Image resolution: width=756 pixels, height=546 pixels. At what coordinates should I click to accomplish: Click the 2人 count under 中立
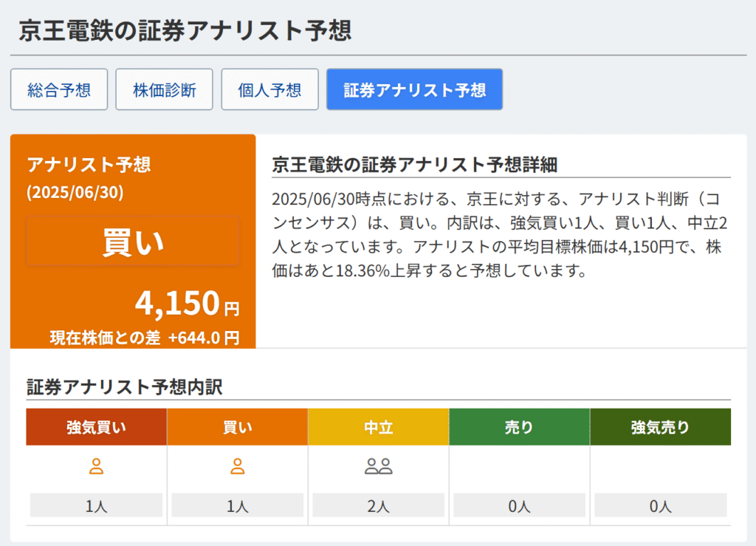pos(379,506)
